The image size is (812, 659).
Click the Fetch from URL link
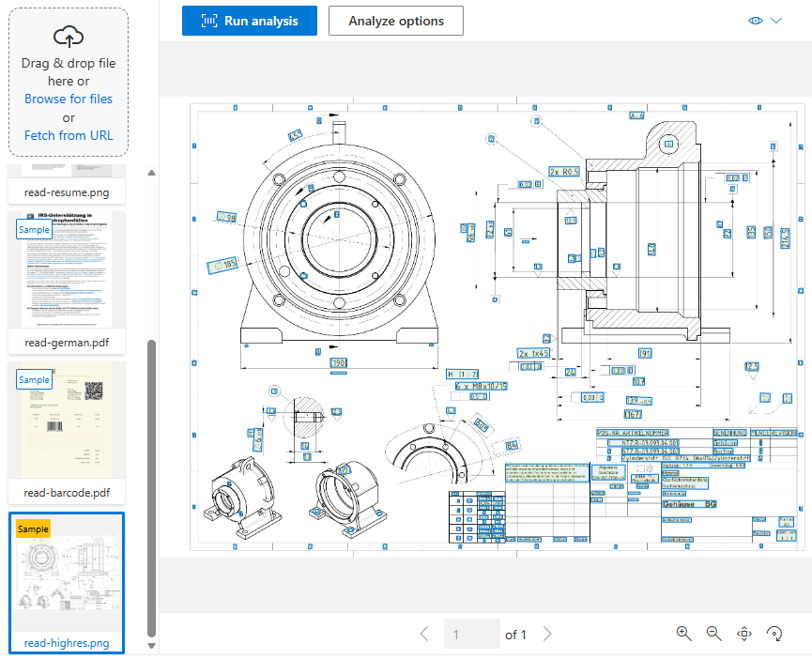(67, 135)
